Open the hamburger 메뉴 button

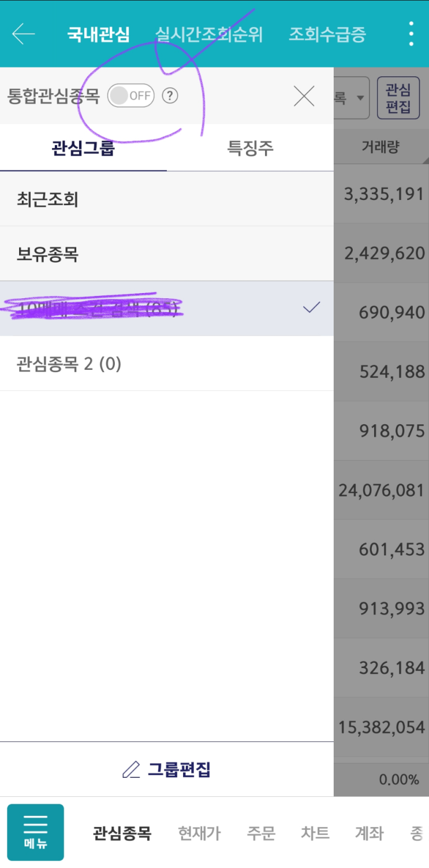click(x=35, y=832)
